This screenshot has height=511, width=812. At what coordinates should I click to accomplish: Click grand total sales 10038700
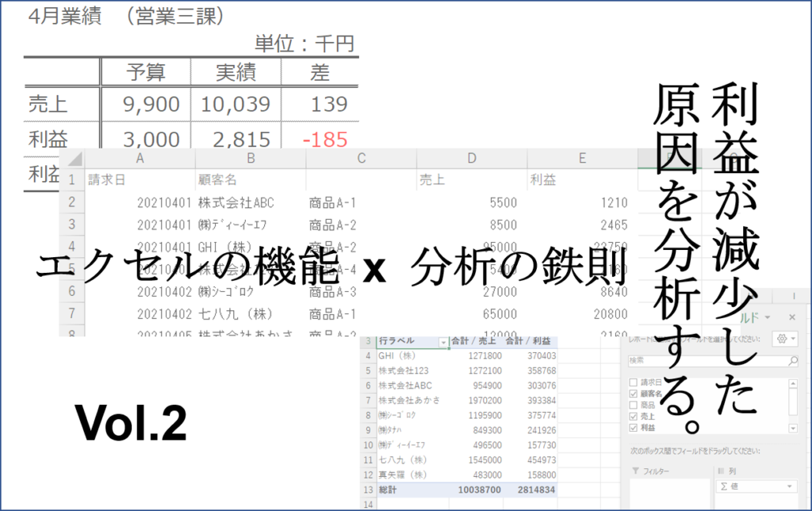(x=480, y=490)
